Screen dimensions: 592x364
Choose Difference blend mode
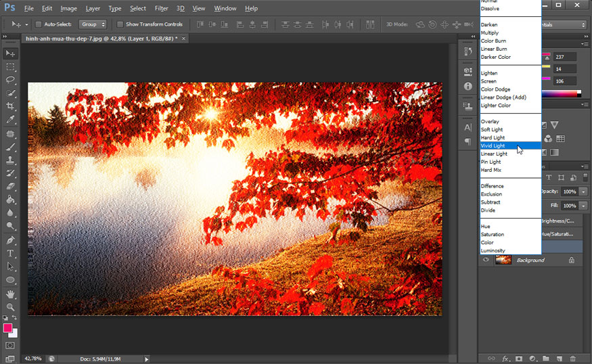tap(510, 186)
